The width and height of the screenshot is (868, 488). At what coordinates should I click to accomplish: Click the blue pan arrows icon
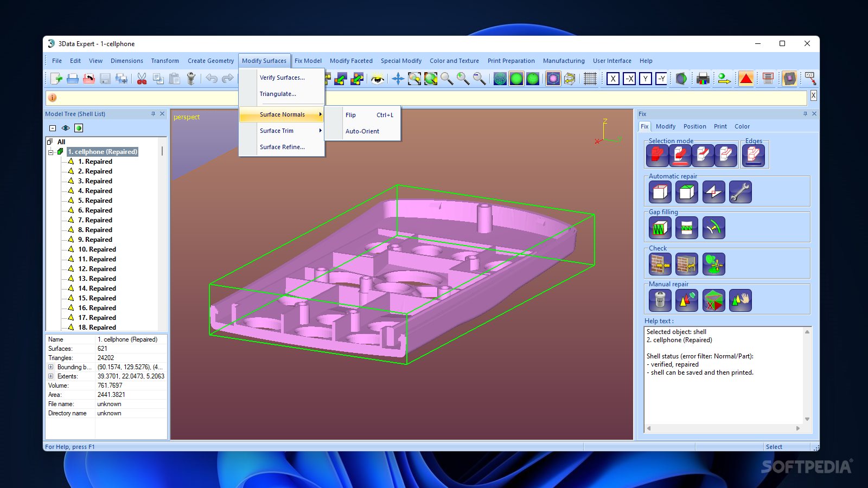[x=398, y=79]
